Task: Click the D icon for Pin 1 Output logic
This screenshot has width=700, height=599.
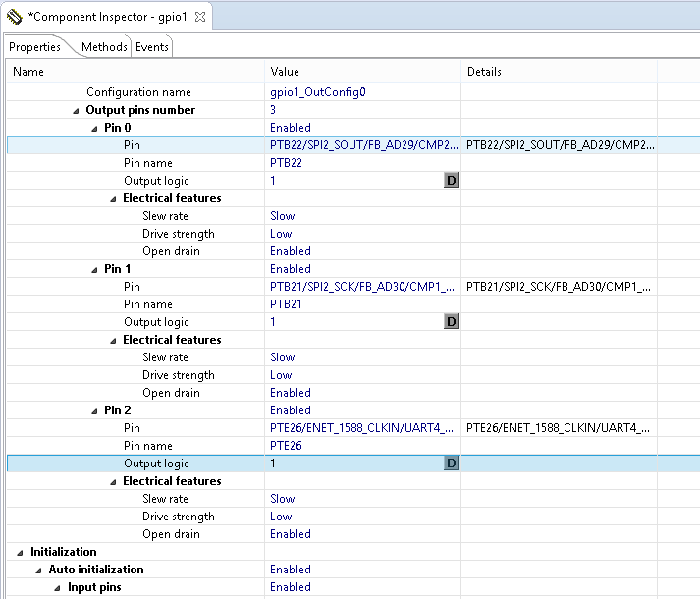Action: click(452, 322)
